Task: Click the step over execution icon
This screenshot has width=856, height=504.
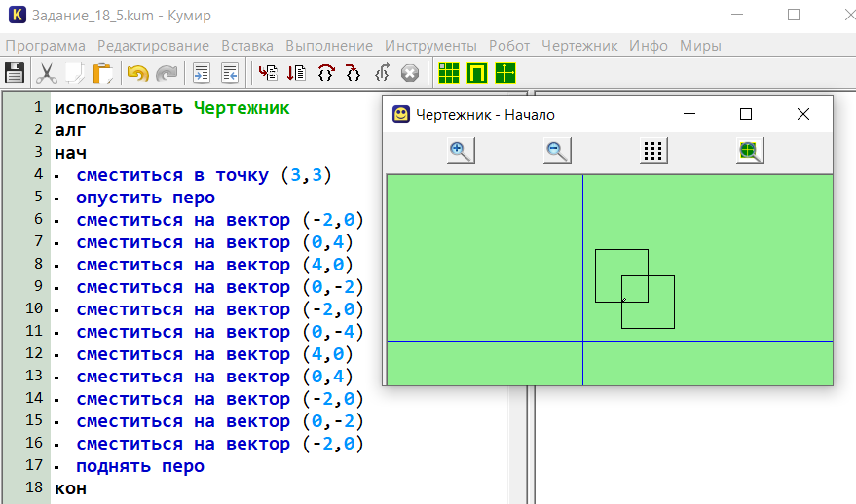Action: click(x=326, y=73)
